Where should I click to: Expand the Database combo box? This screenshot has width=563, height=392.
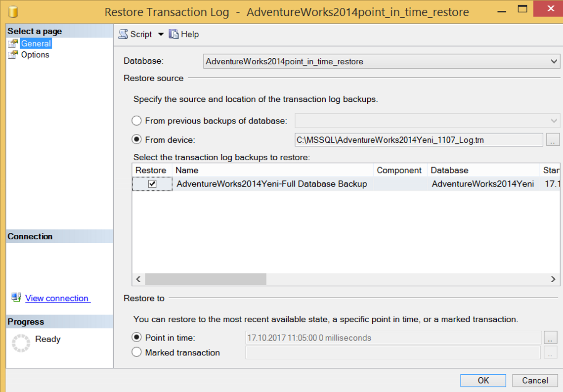tap(554, 61)
